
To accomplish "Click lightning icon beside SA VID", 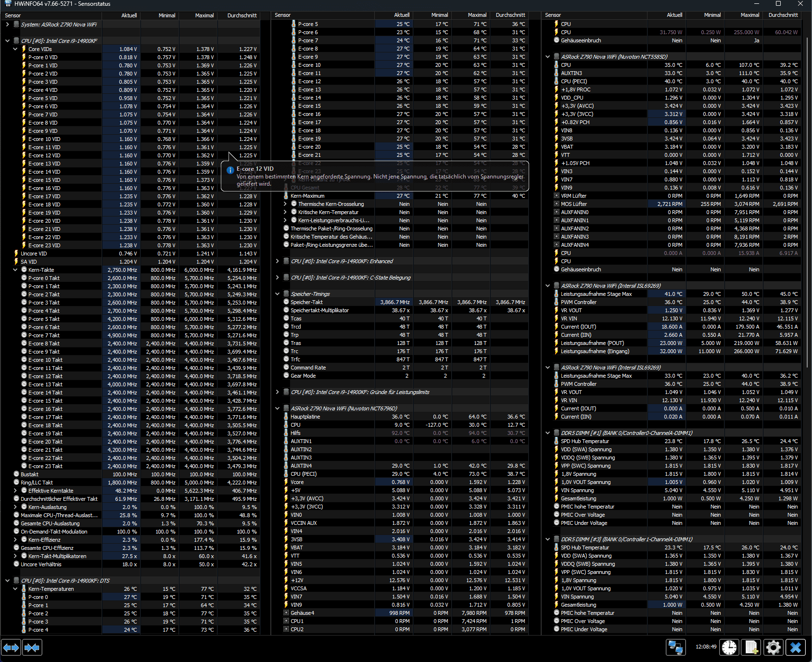I will tap(16, 262).
